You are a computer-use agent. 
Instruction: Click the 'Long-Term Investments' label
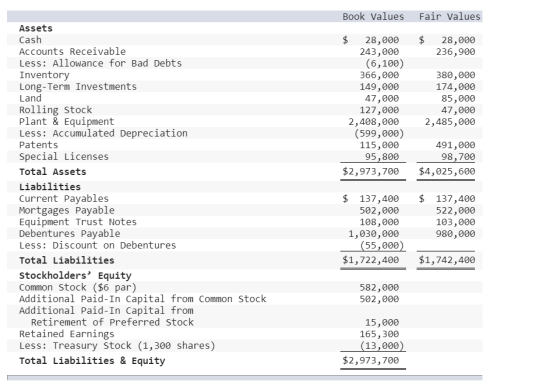[x=78, y=86]
